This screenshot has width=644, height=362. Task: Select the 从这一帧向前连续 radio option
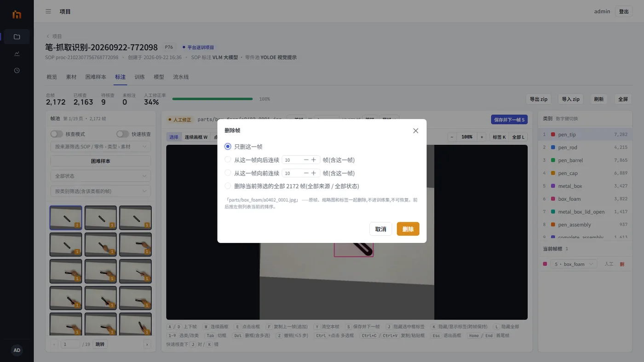(228, 173)
